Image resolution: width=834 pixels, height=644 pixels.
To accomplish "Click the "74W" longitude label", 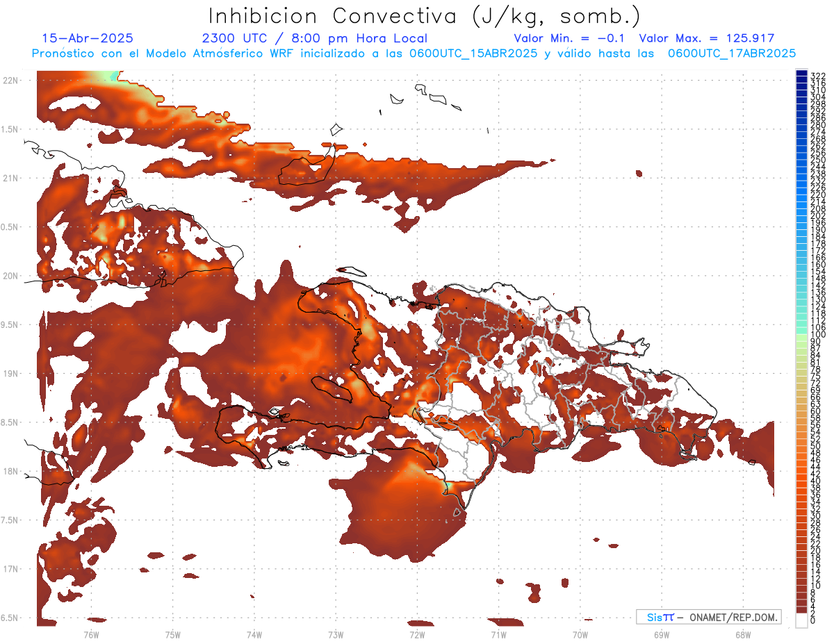I will tap(254, 634).
